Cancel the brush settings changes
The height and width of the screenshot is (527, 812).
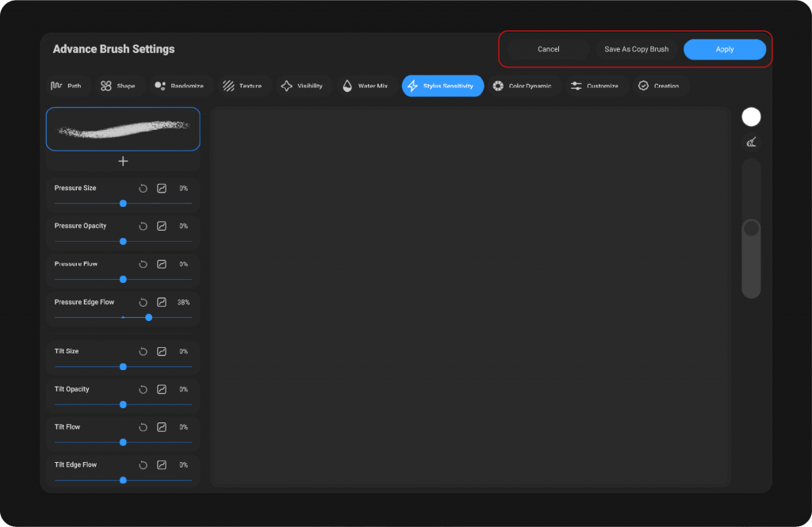(x=548, y=49)
